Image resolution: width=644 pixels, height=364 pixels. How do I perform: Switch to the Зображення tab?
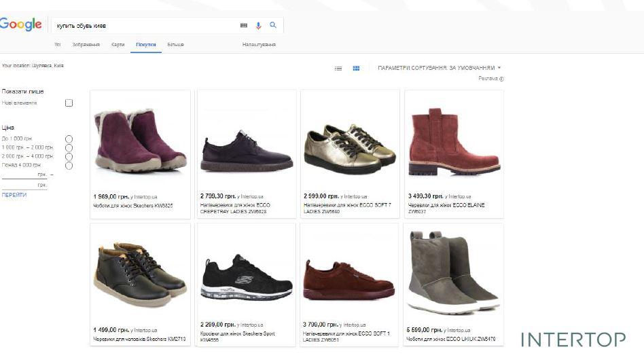coord(86,45)
